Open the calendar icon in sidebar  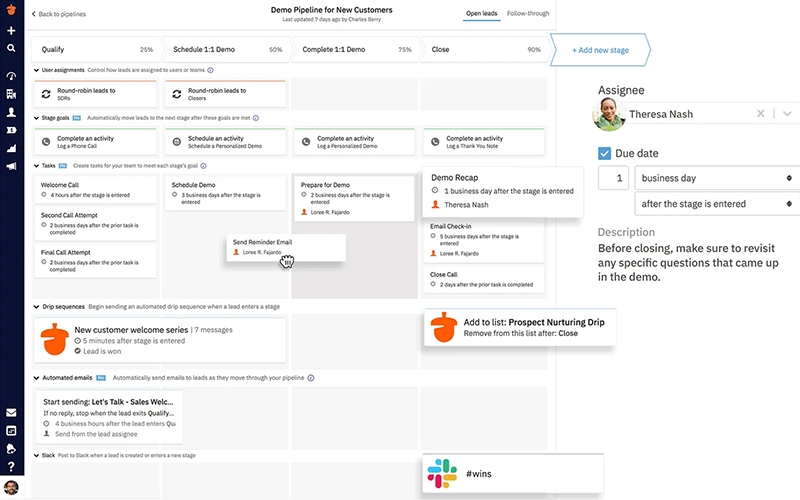pyautogui.click(x=11, y=431)
